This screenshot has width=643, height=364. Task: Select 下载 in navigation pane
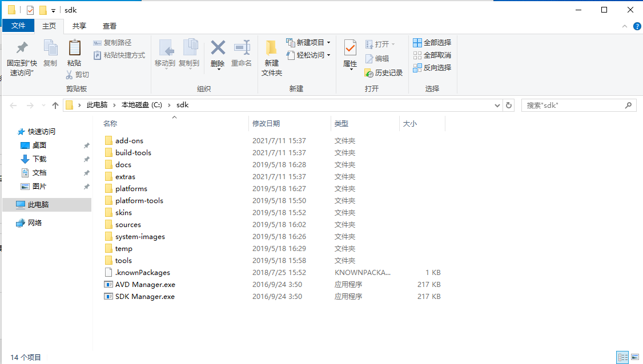coord(39,159)
